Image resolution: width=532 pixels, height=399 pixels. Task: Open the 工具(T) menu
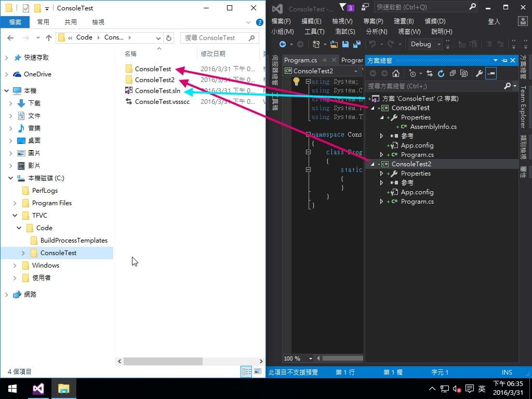[x=314, y=32]
